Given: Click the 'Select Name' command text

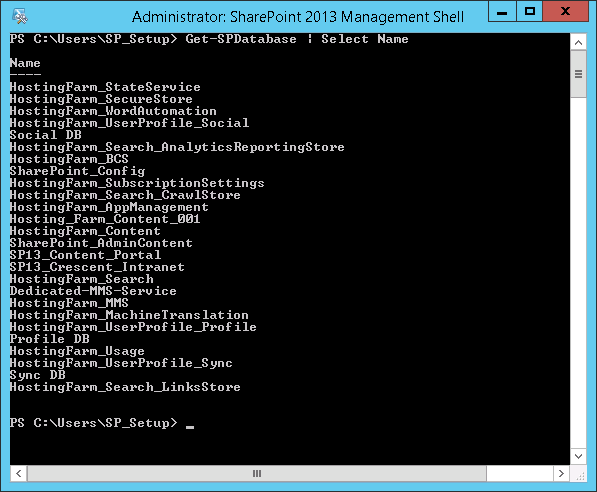Looking at the screenshot, I should click(364, 39).
